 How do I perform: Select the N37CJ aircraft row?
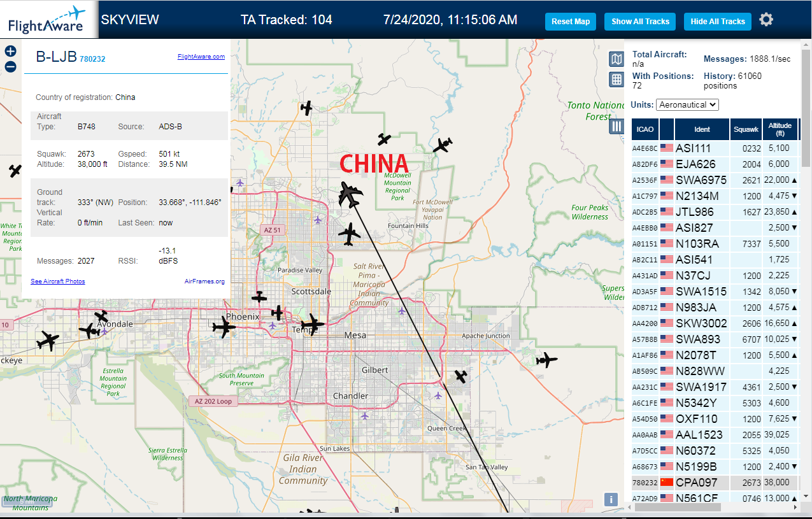(715, 275)
